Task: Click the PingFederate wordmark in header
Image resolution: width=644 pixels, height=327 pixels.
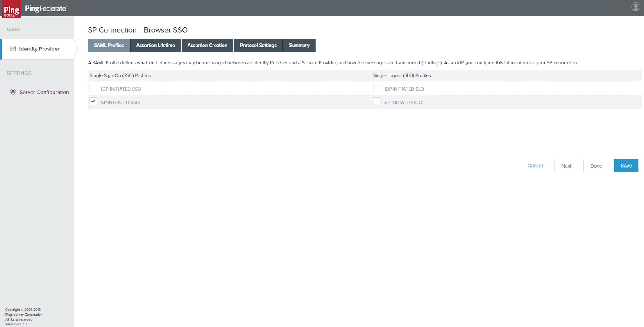Action: tap(46, 8)
